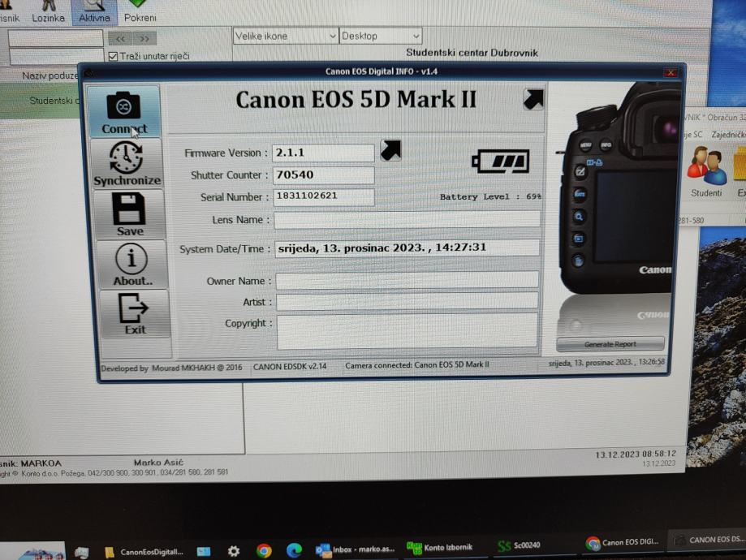The width and height of the screenshot is (746, 560).
Task: Click the arrow icon beside camera model title
Action: (533, 99)
